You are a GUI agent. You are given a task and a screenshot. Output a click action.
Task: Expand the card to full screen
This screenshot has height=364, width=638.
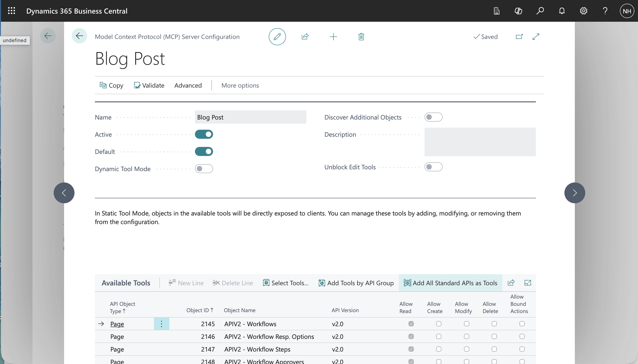tap(536, 37)
